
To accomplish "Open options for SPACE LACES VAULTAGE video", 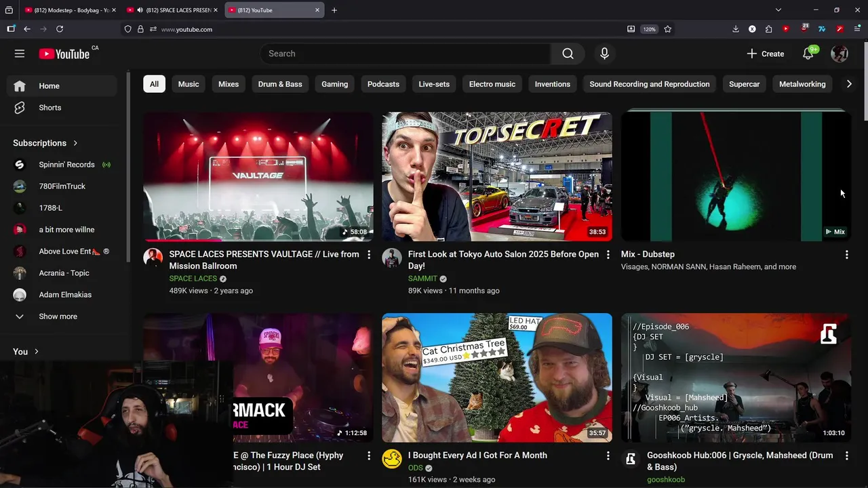I will 369,255.
